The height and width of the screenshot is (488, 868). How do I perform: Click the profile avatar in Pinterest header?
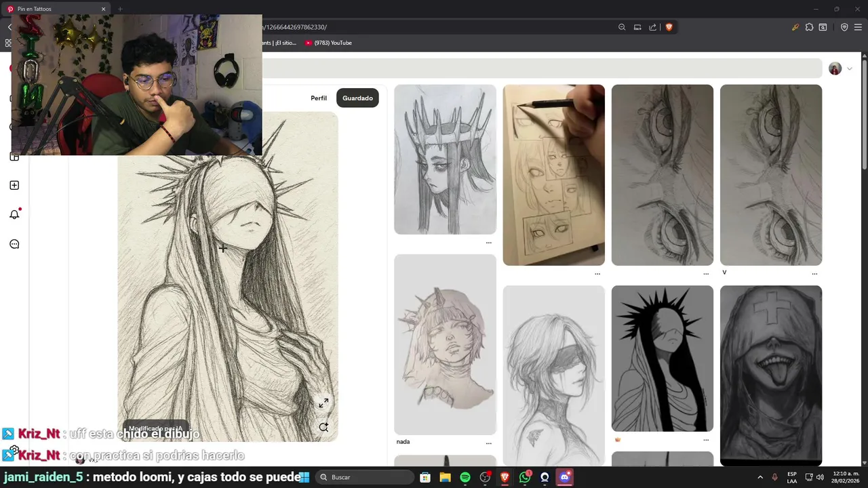835,68
